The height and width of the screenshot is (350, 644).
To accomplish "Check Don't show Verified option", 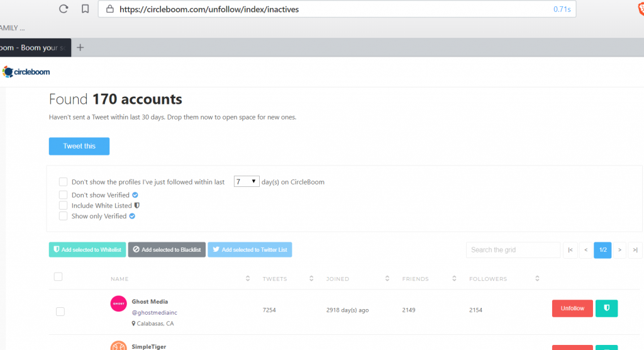I will 63,195.
